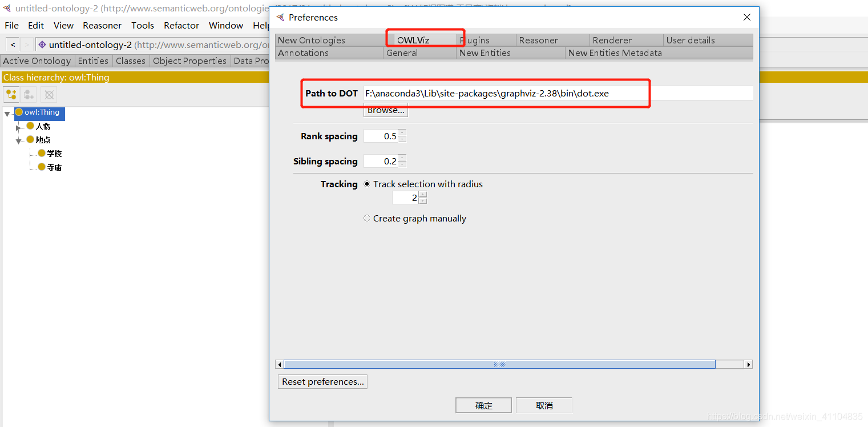Click the Rank spacing value field
Image resolution: width=868 pixels, height=427 pixels.
point(381,136)
